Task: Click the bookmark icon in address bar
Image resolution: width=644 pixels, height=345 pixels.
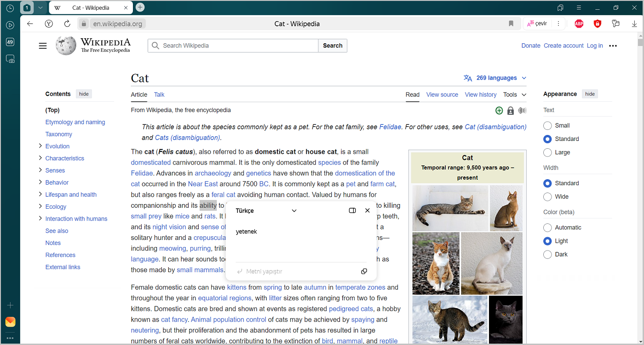Action: click(x=511, y=23)
